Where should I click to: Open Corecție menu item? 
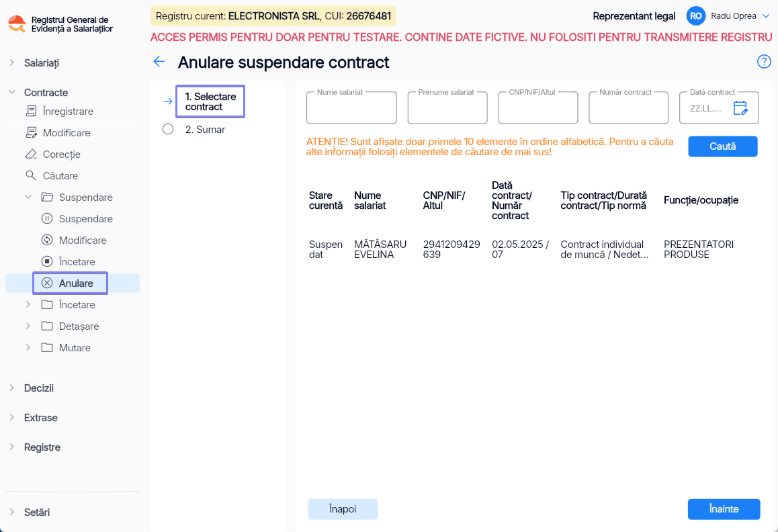pyautogui.click(x=62, y=154)
